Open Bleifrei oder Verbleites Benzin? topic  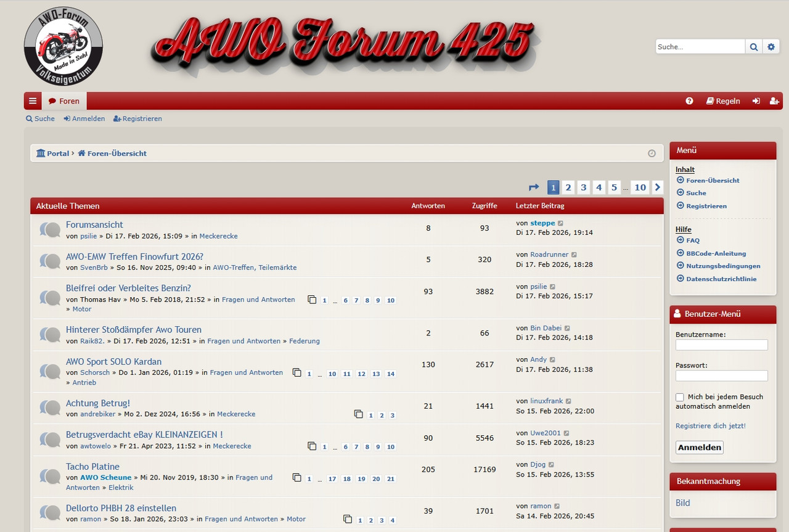tap(128, 288)
